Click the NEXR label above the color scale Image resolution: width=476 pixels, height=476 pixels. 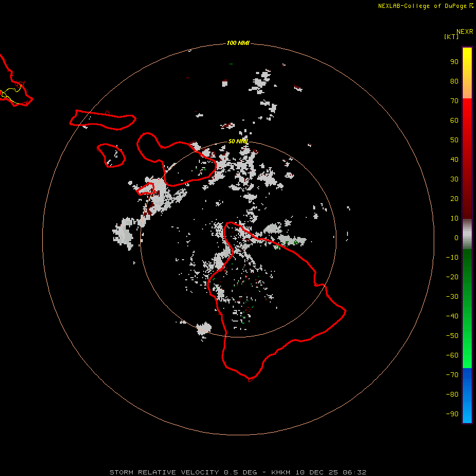tap(465, 31)
